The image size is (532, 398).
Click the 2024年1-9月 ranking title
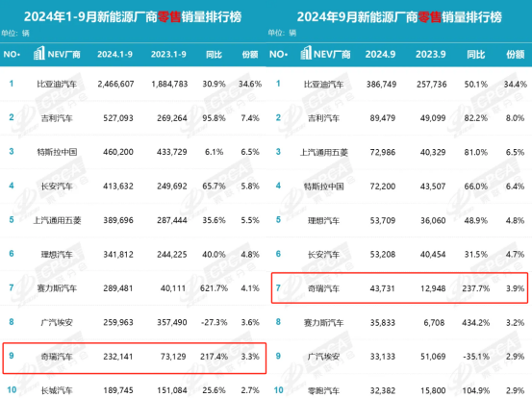[133, 16]
